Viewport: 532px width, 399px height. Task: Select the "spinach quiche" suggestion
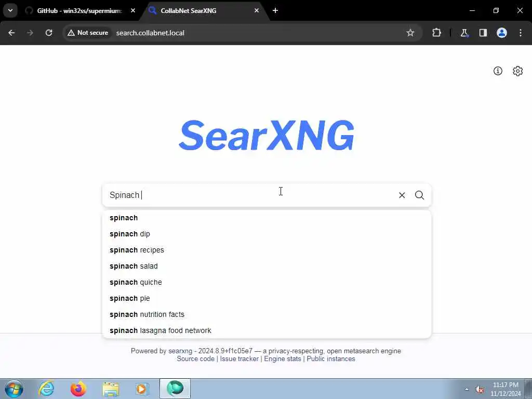point(267,282)
